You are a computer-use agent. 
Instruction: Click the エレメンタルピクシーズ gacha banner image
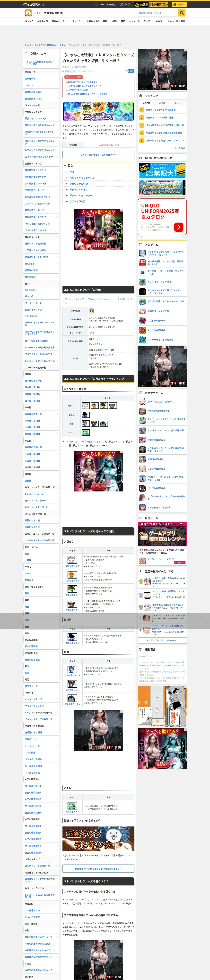98,111
